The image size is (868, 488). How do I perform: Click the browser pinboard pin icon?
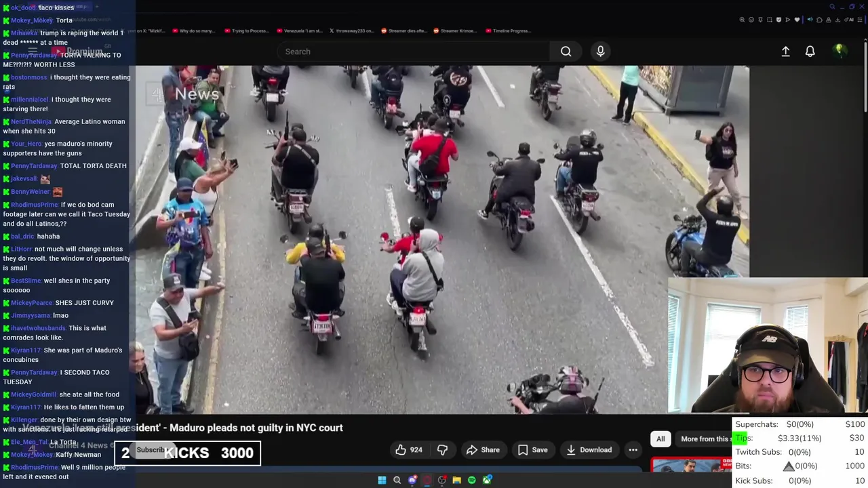coord(760,20)
